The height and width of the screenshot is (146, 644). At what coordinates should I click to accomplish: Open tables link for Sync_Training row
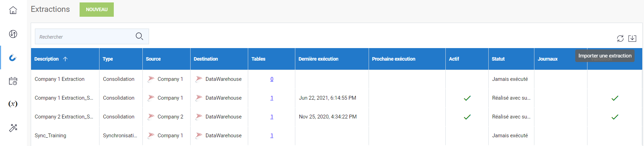coord(272,136)
